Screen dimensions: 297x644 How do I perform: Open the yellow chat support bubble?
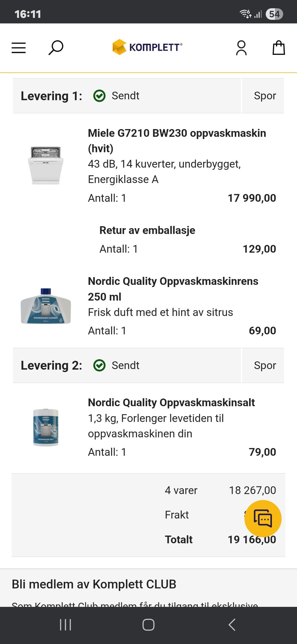click(263, 519)
